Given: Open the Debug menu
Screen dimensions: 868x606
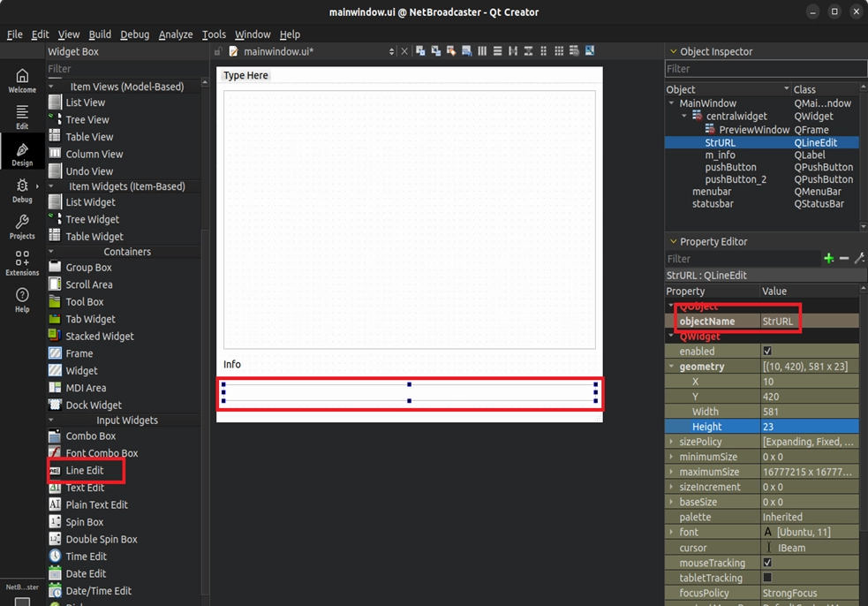Looking at the screenshot, I should (134, 34).
